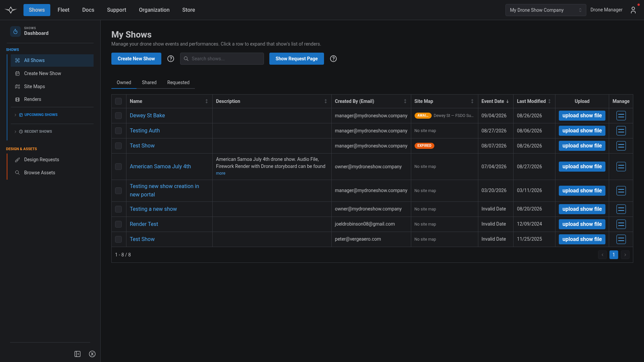The width and height of the screenshot is (644, 362).
Task: Open the Dewey St Bake show link
Action: 147,116
